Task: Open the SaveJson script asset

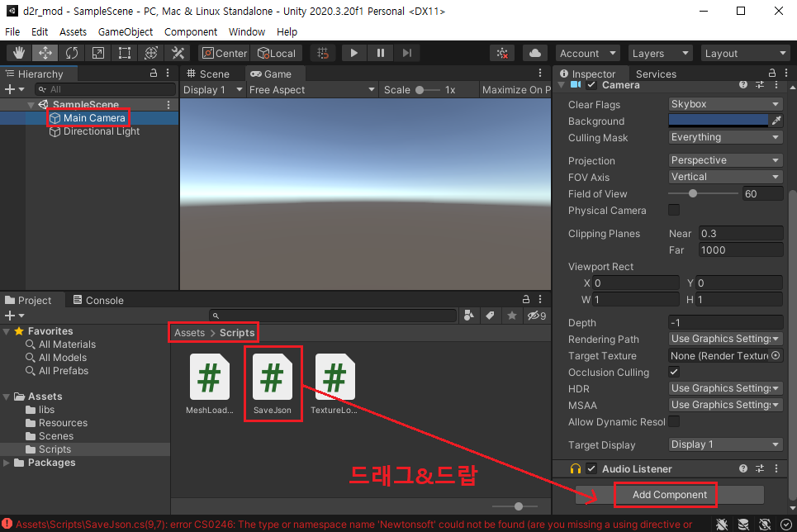Action: (x=273, y=384)
